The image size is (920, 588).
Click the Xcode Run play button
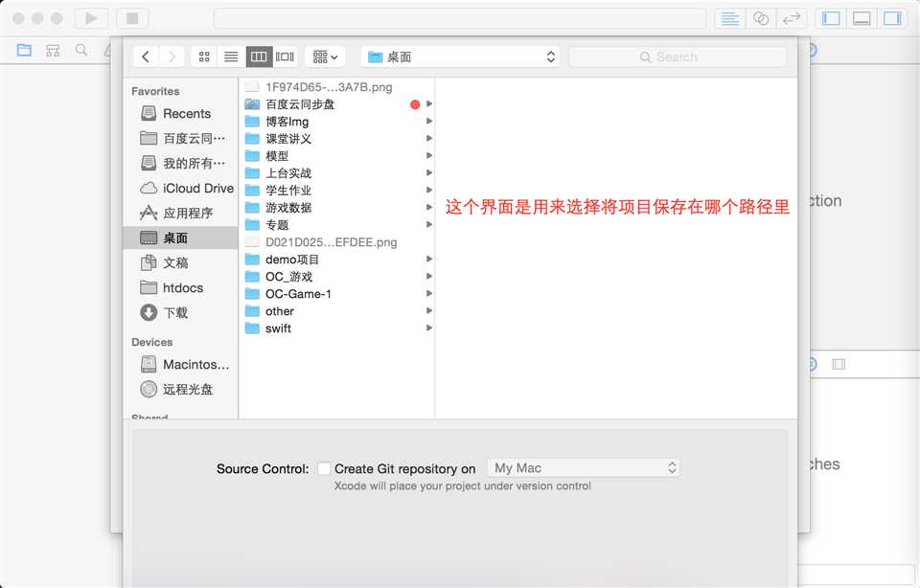click(91, 18)
